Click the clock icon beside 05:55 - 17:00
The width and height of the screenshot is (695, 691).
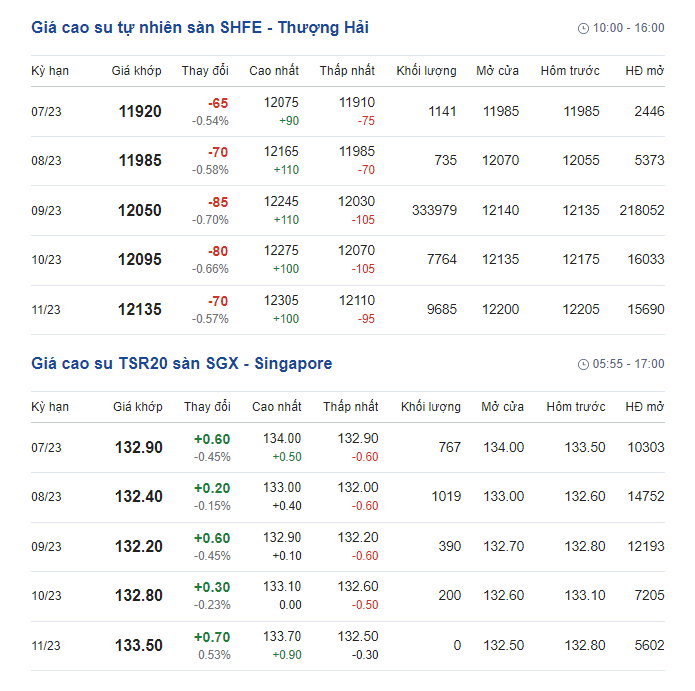coord(583,364)
